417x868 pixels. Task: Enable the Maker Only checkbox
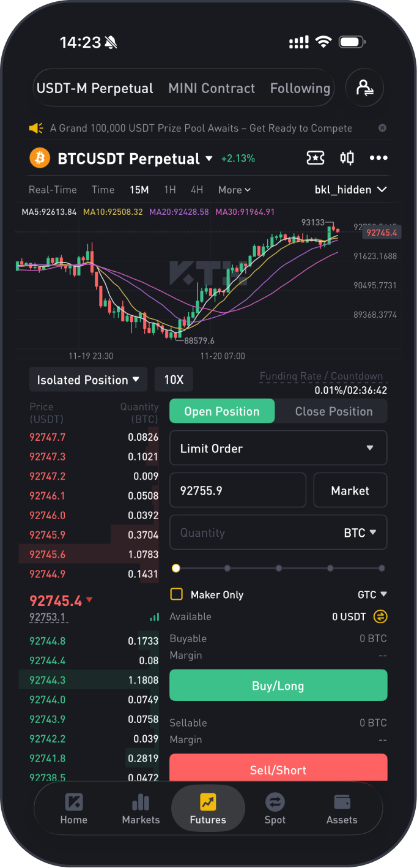tap(177, 594)
